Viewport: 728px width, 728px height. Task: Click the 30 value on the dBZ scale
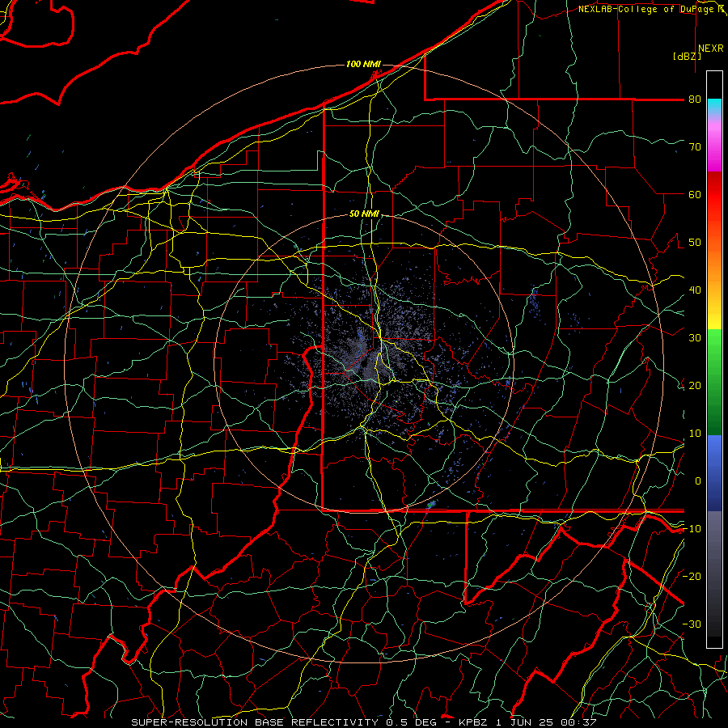click(695, 338)
